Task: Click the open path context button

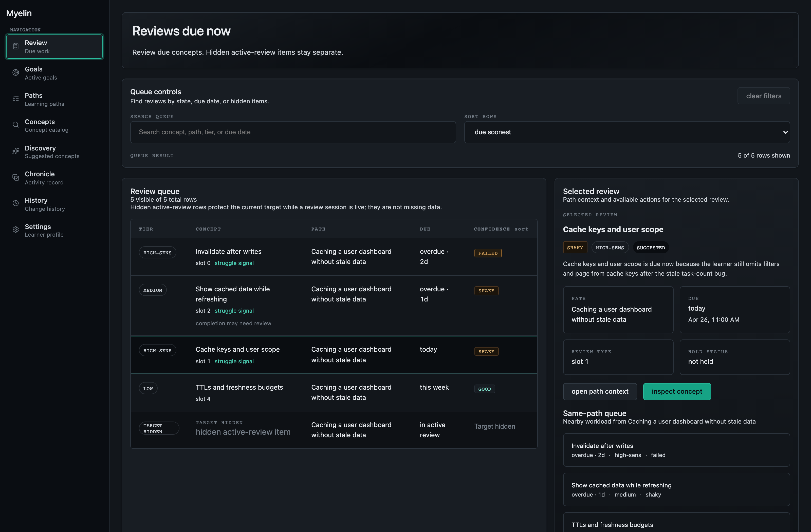Action: pos(600,392)
